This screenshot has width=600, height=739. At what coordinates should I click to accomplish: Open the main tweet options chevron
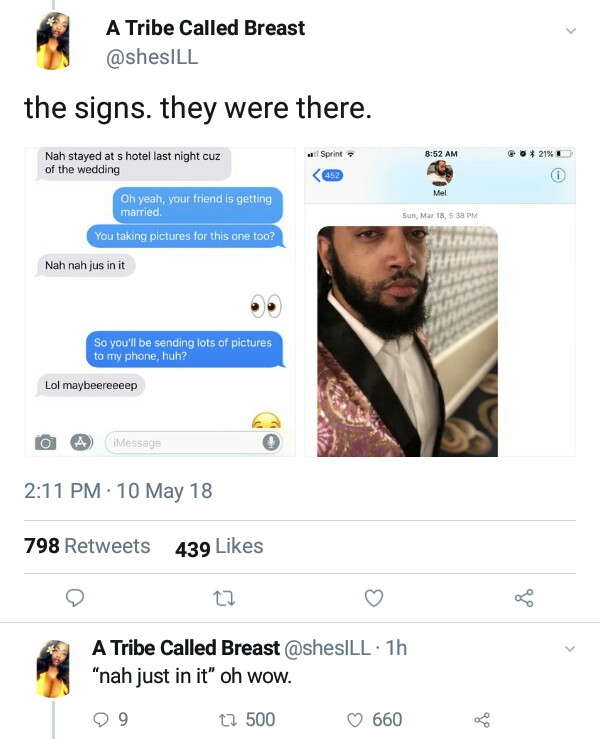click(x=571, y=31)
